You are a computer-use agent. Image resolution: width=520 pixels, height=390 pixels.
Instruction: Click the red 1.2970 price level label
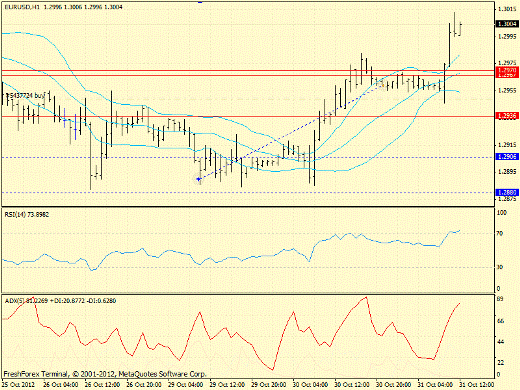pyautogui.click(x=507, y=70)
